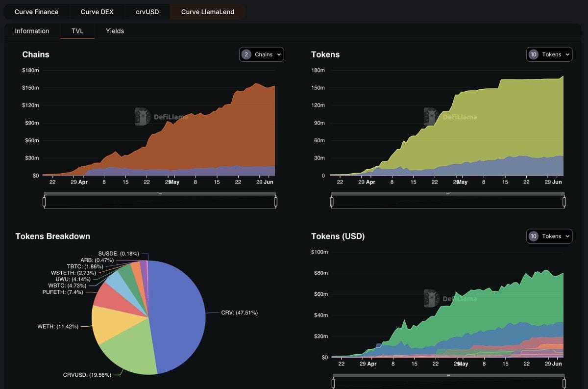Screen dimensions: 588x389
Task: Click the WSTETH (2.73%) pie label
Action: (x=74, y=273)
